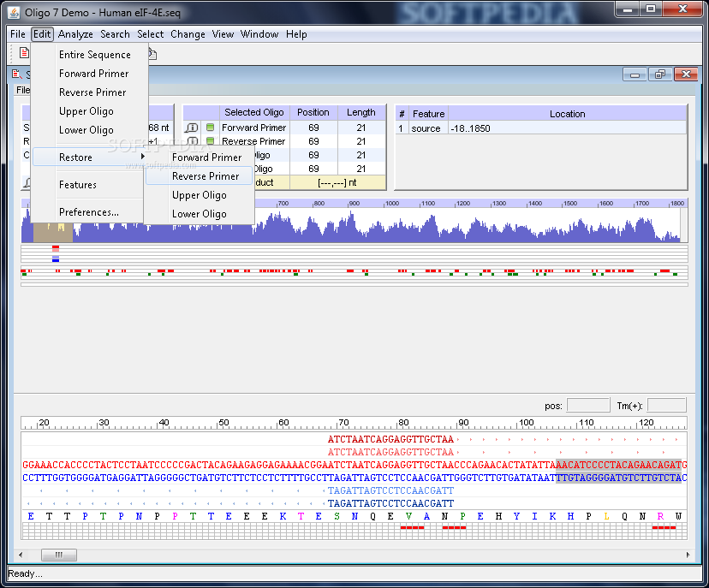This screenshot has height=588, width=709.
Task: Open the Select menu
Action: click(151, 34)
